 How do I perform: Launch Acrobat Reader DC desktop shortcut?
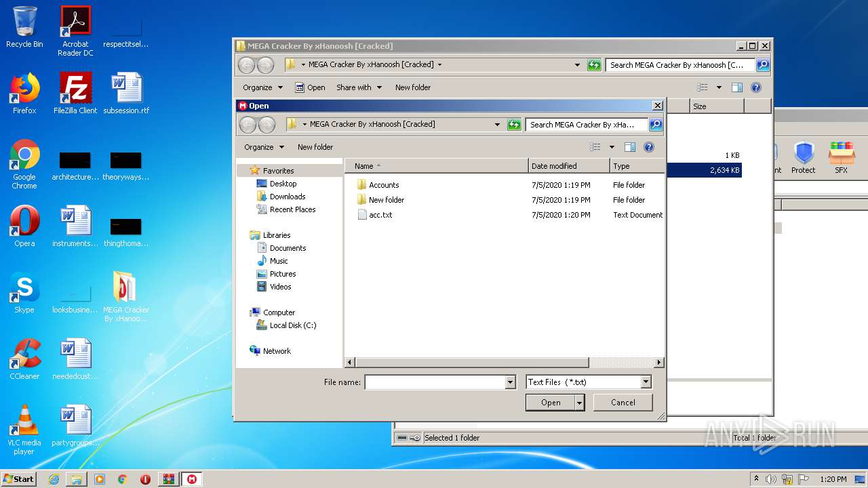tap(75, 31)
